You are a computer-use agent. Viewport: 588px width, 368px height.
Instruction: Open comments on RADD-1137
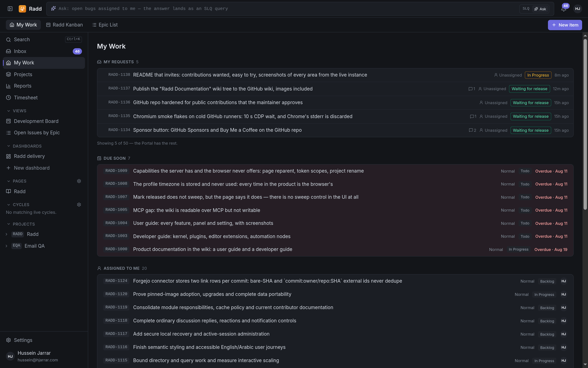(472, 89)
